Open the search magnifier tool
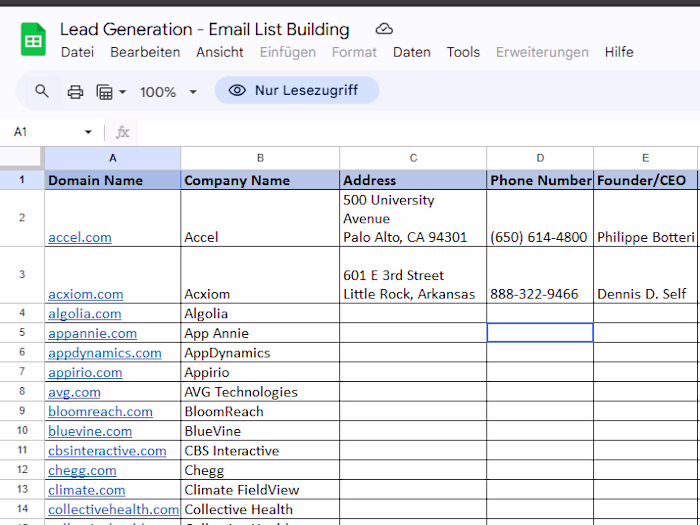 [x=42, y=92]
